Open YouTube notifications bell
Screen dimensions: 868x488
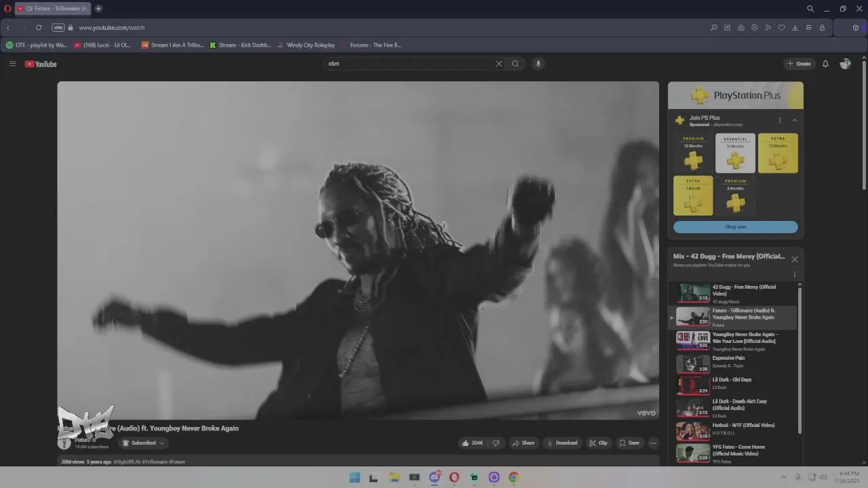tap(825, 64)
